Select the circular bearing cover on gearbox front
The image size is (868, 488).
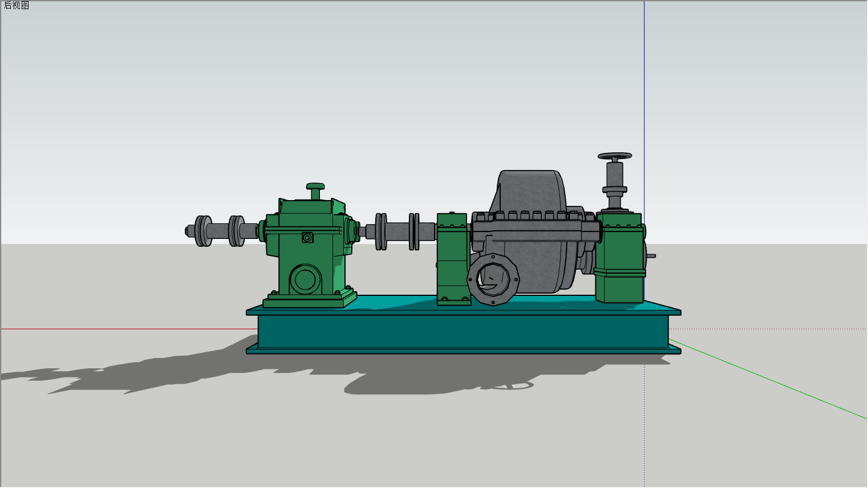click(305, 280)
